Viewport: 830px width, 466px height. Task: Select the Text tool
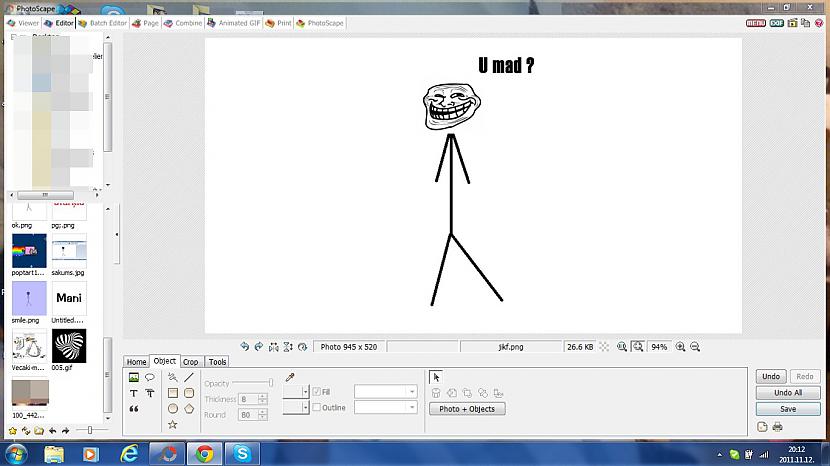[133, 393]
